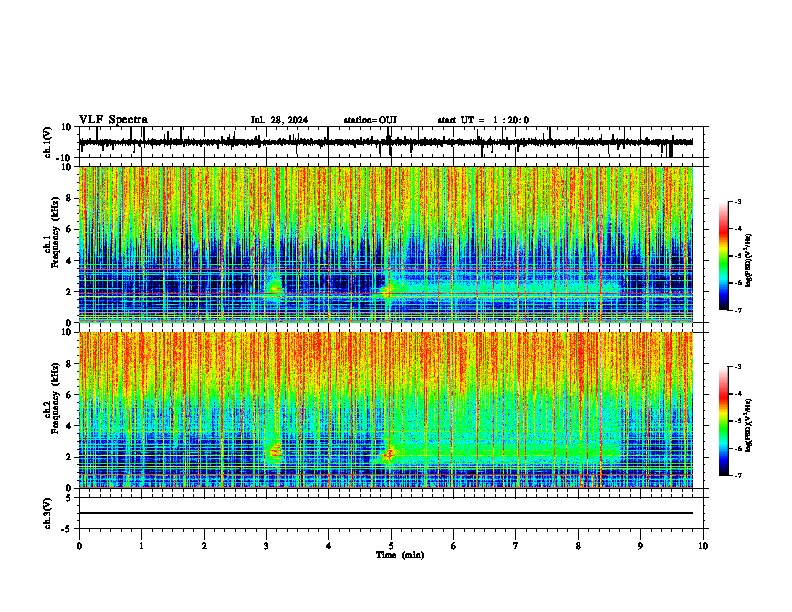Click the "8" kHz tick on ch.1 spectrogram
Image resolution: width=792 pixels, height=612 pixels.
(69, 198)
